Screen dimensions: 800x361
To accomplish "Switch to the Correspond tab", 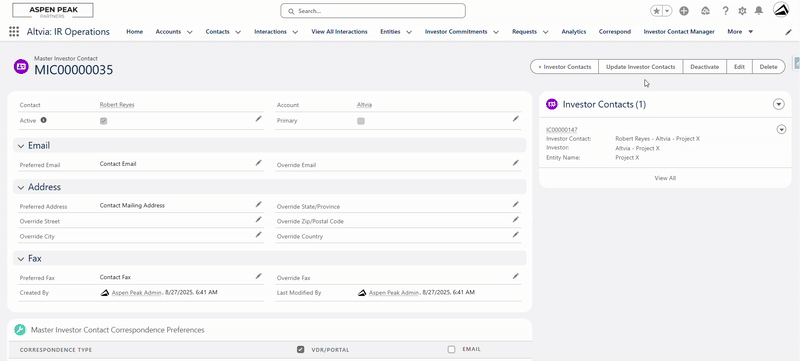I will (615, 32).
